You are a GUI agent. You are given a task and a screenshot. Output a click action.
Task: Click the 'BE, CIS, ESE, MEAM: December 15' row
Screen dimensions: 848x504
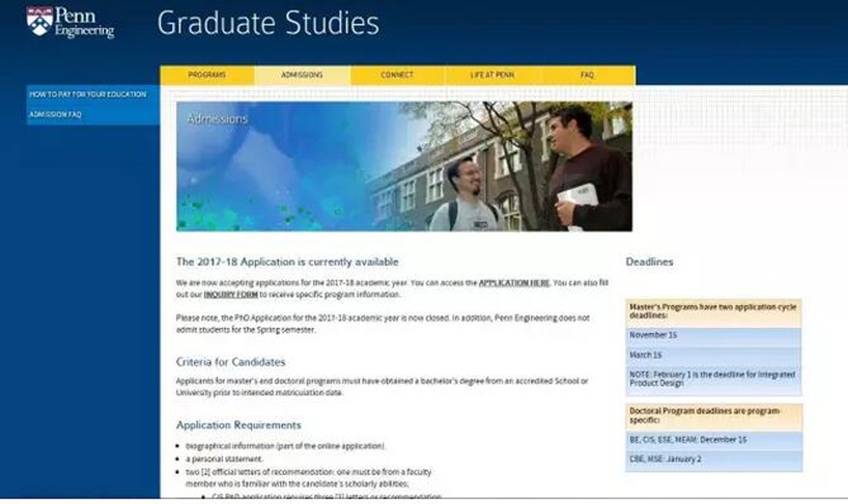point(714,440)
